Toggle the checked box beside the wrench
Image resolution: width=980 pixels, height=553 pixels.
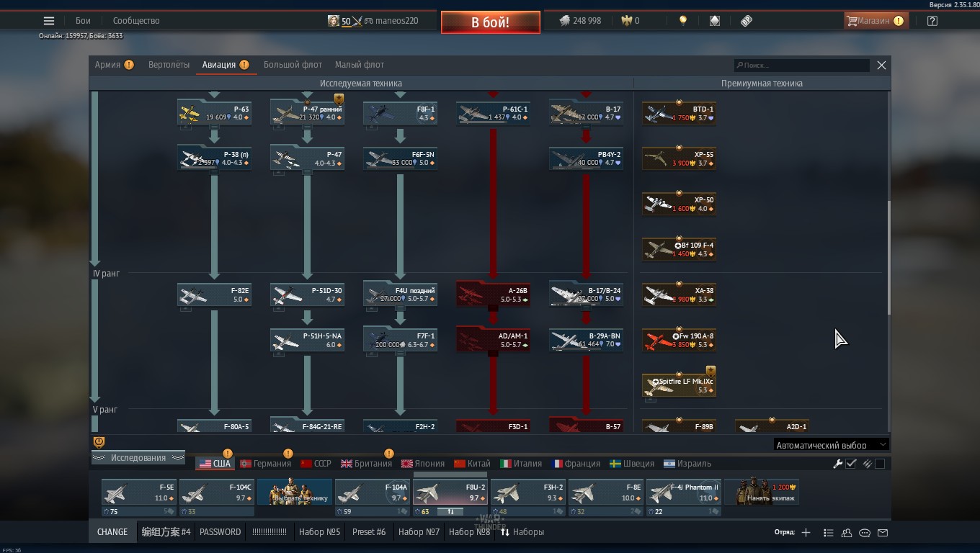tap(851, 464)
